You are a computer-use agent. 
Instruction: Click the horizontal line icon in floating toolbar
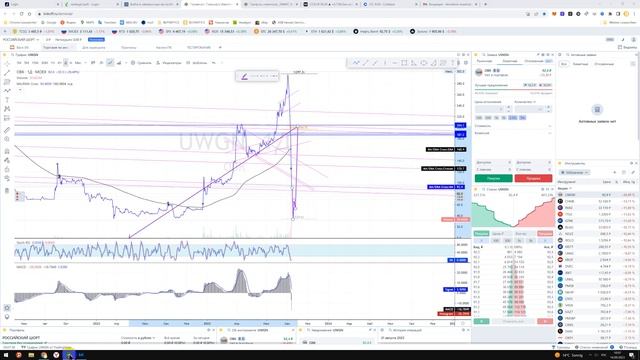[395, 63]
